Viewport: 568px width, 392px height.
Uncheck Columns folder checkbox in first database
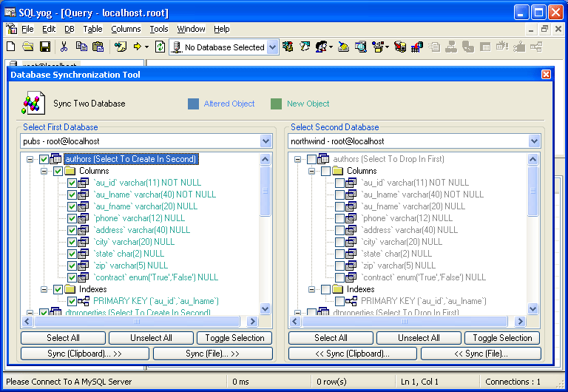coord(58,171)
